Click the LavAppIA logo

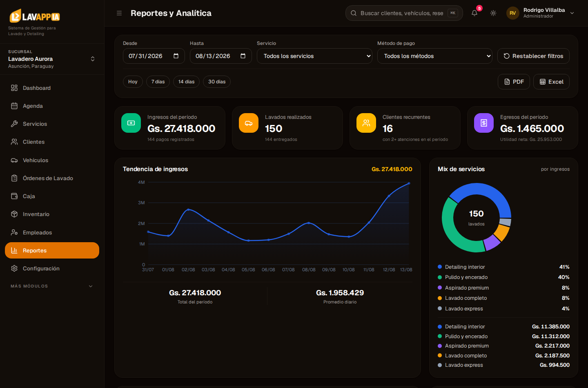click(x=35, y=16)
